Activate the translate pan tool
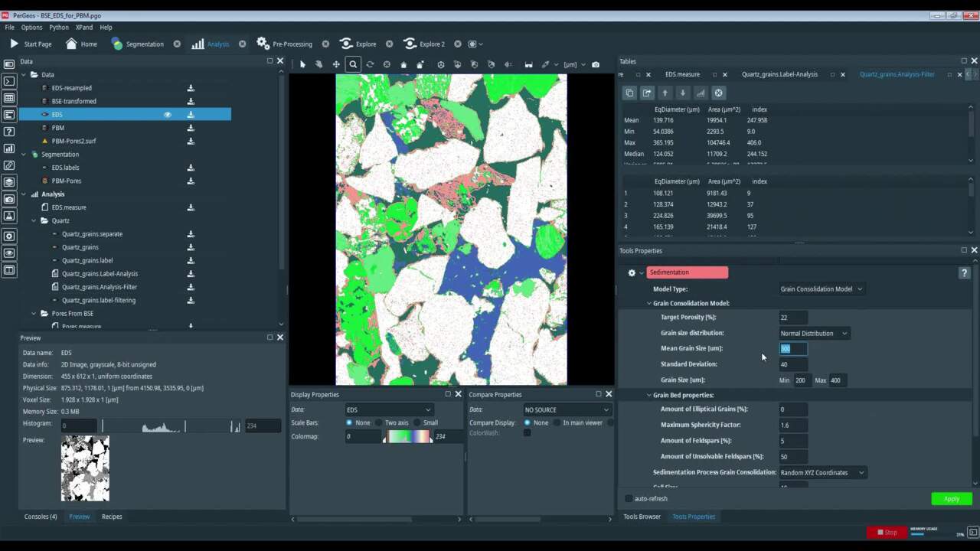The width and height of the screenshot is (980, 551). tap(336, 64)
